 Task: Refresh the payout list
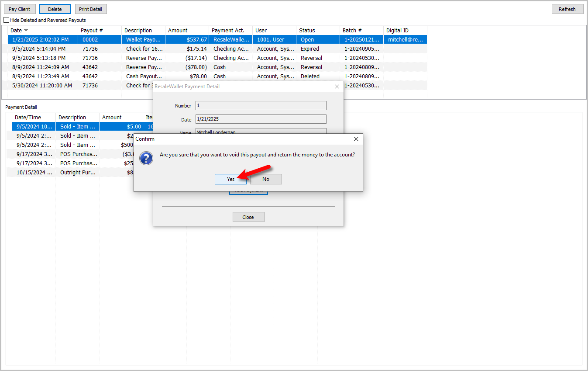567,9
